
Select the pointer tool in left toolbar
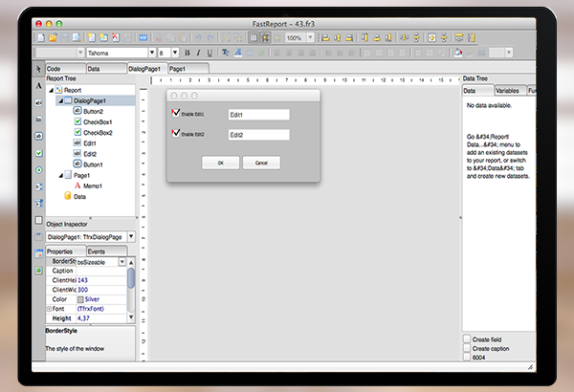tap(39, 70)
